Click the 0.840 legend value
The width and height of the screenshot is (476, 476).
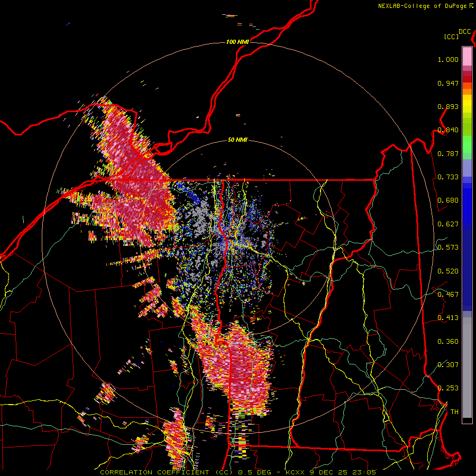click(x=448, y=130)
